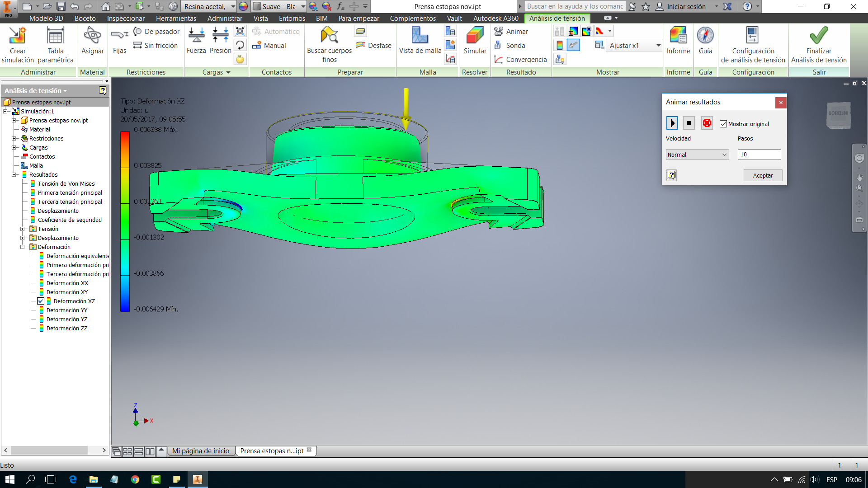Click the Aceptar button

763,176
